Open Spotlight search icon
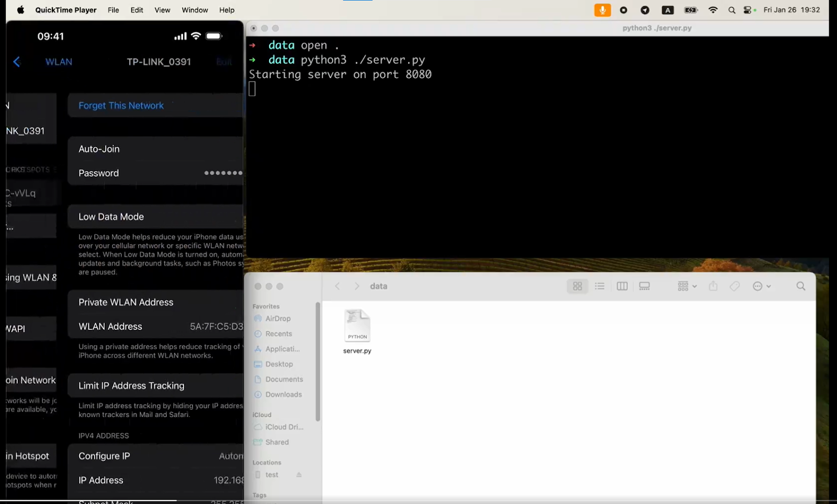Image resolution: width=837 pixels, height=504 pixels. 732,10
